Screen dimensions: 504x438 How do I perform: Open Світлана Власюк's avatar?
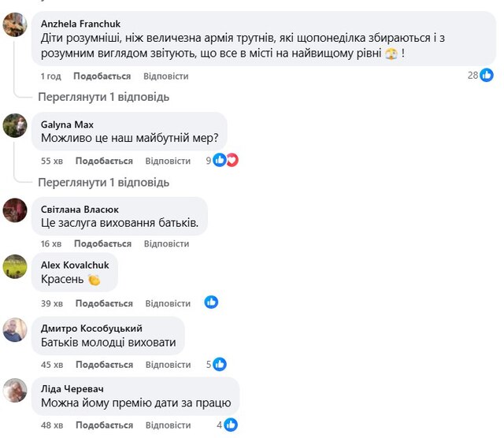click(x=16, y=210)
